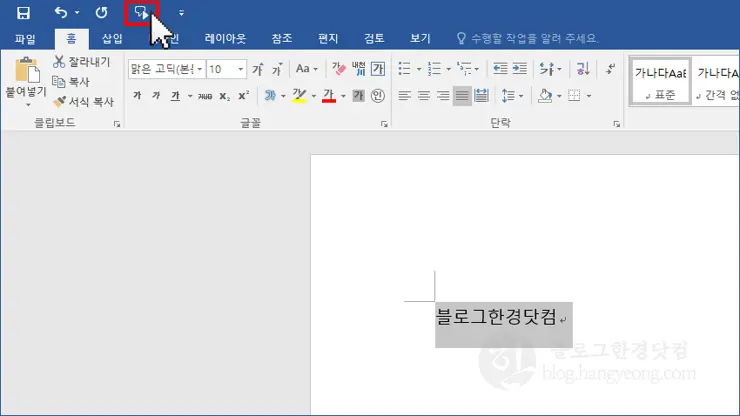Toggle underline formatting
This screenshot has height=416, width=740.
(176, 96)
